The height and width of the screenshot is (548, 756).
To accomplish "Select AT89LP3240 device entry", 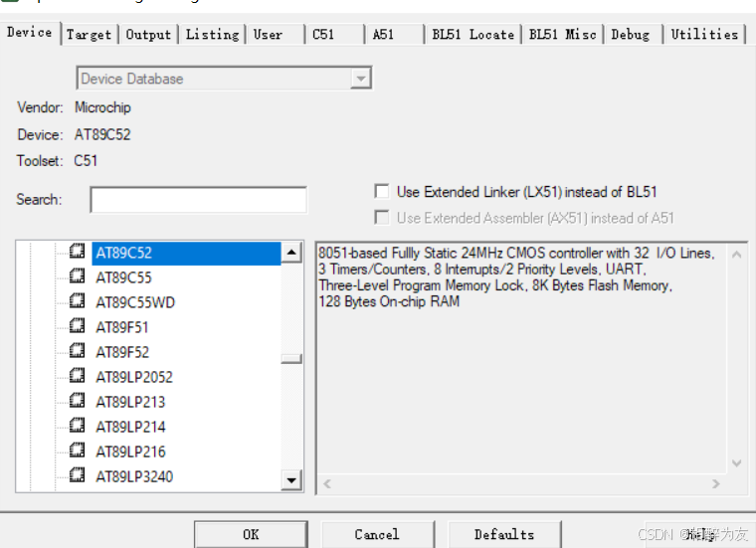I will coord(134,477).
